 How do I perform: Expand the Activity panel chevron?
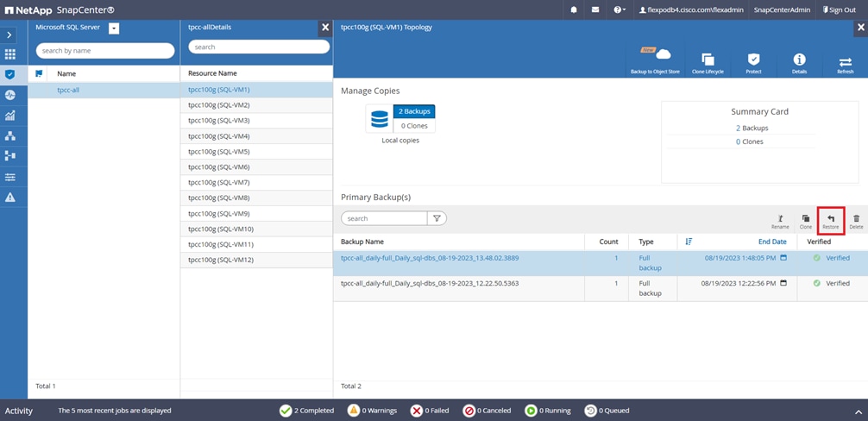click(x=859, y=411)
